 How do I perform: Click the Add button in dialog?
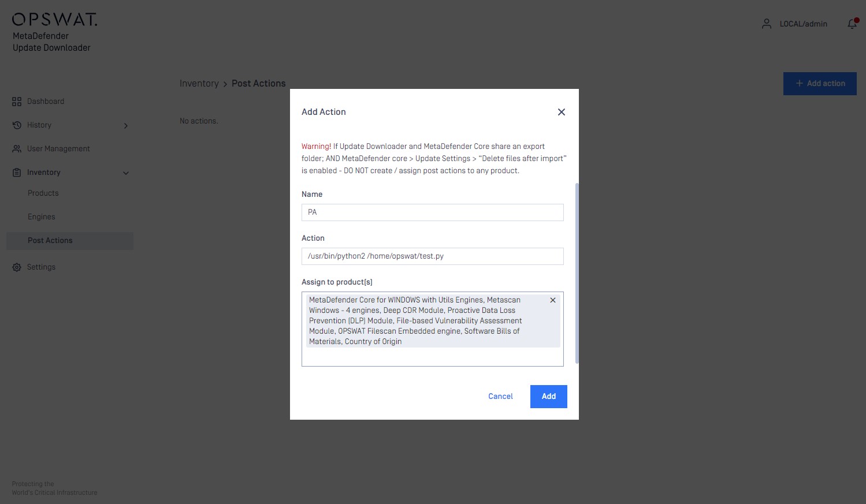click(x=549, y=397)
